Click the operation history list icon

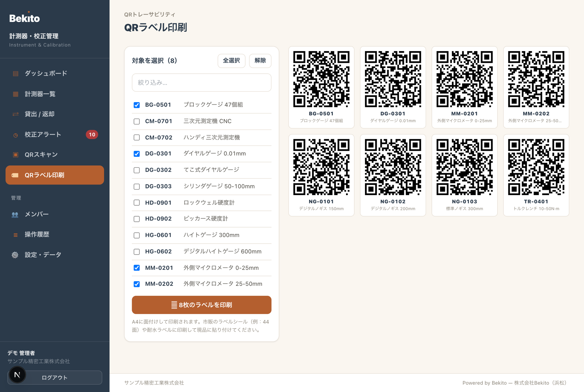[x=15, y=235]
